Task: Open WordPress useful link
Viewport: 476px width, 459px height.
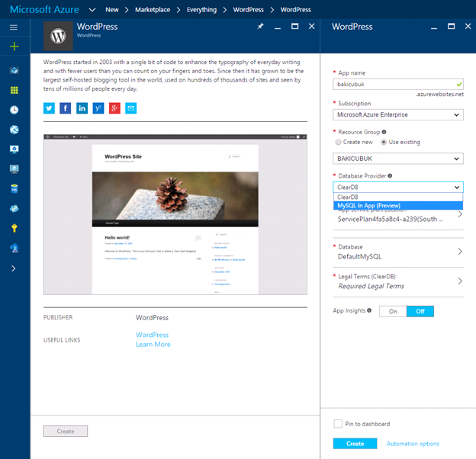Action: 152,335
